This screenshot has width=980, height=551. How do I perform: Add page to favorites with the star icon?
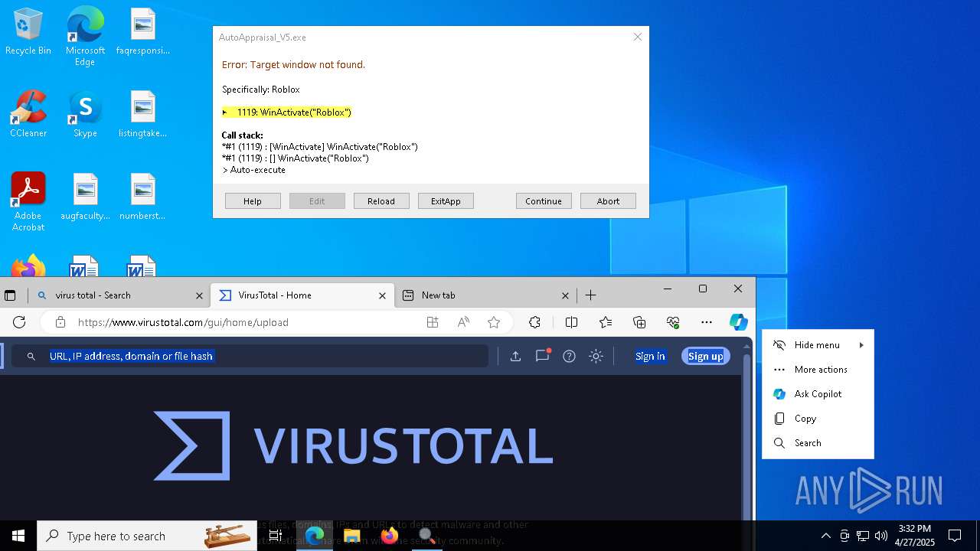click(x=494, y=322)
